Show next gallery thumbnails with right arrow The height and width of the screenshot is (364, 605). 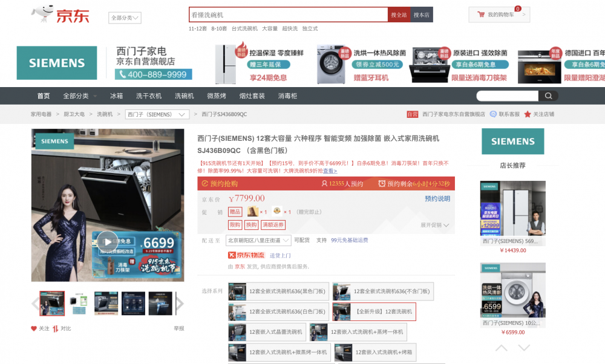click(180, 304)
